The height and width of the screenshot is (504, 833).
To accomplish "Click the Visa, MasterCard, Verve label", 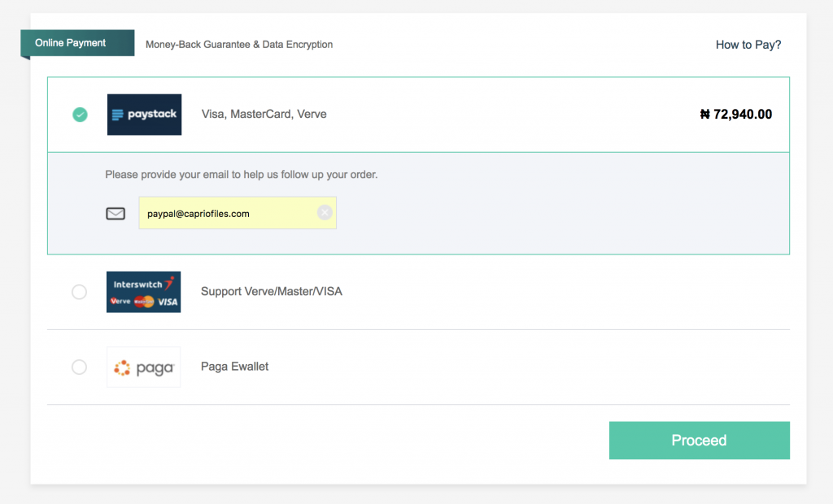I will coord(264,114).
